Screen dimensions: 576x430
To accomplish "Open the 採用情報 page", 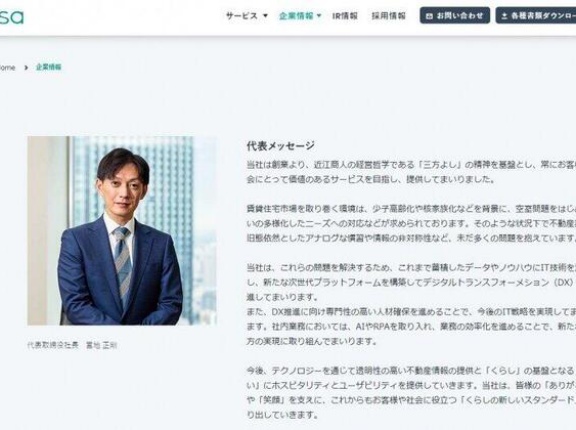I will tap(389, 16).
